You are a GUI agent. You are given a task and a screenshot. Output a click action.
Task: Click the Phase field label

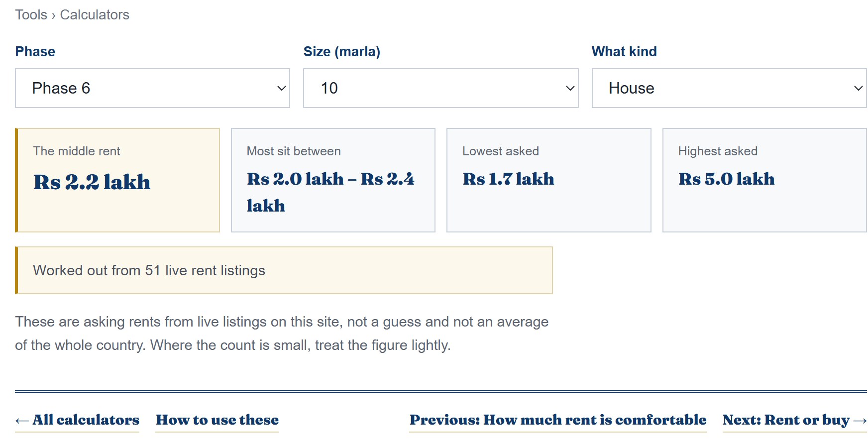pos(35,52)
